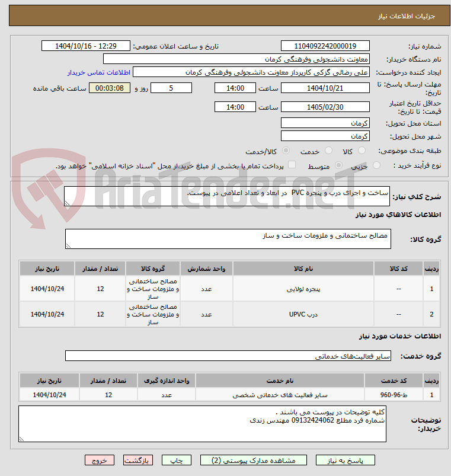
Task: Click the price validity date 1405/02/30
Action: (x=325, y=107)
